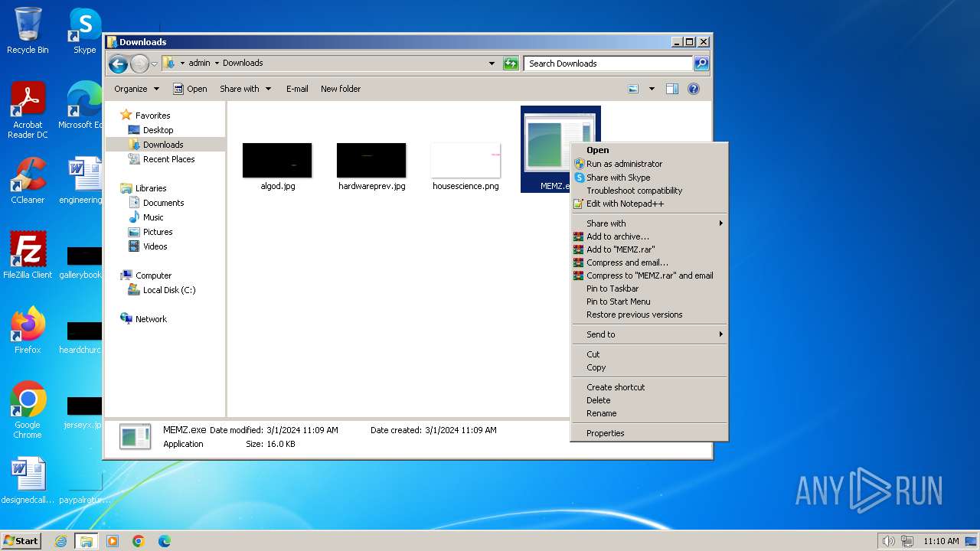Choose Share with Skype

pyautogui.click(x=649, y=178)
